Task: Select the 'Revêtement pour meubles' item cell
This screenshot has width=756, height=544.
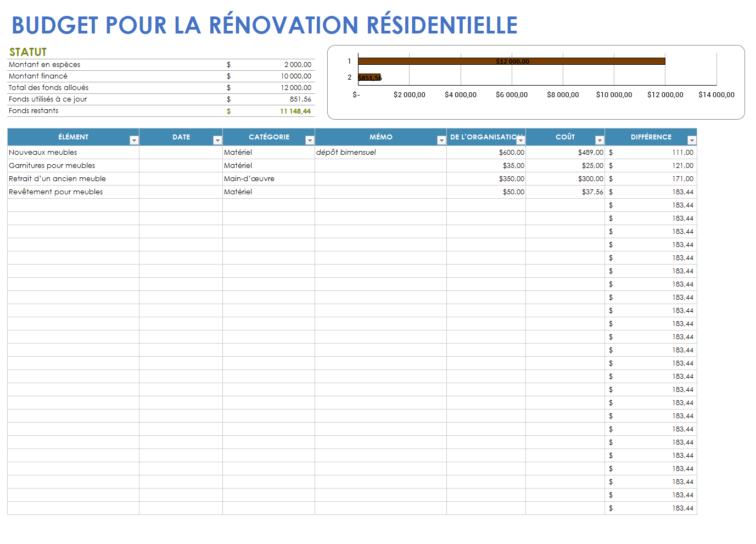Action: click(74, 192)
